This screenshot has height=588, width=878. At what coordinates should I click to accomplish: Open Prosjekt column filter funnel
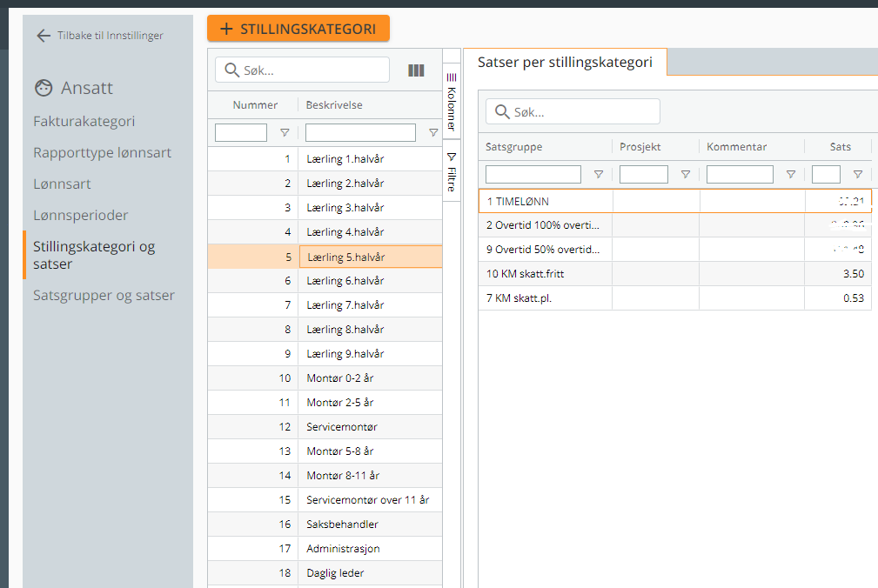[685, 175]
